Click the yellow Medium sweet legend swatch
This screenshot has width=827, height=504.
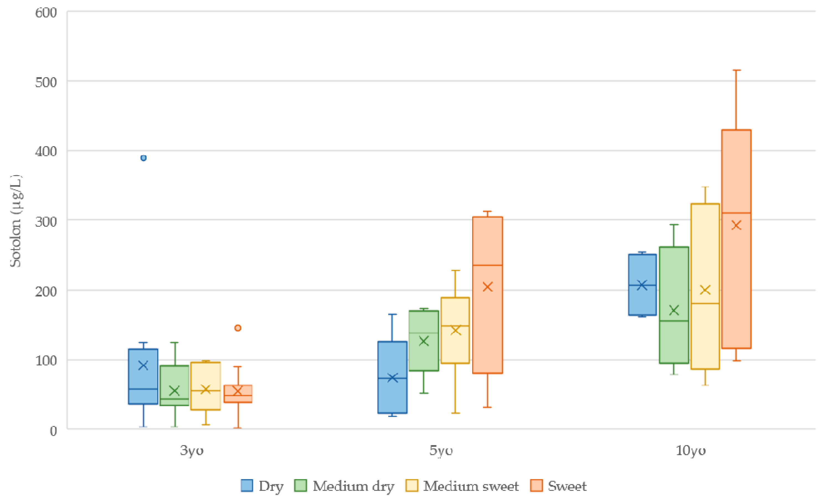(412, 485)
